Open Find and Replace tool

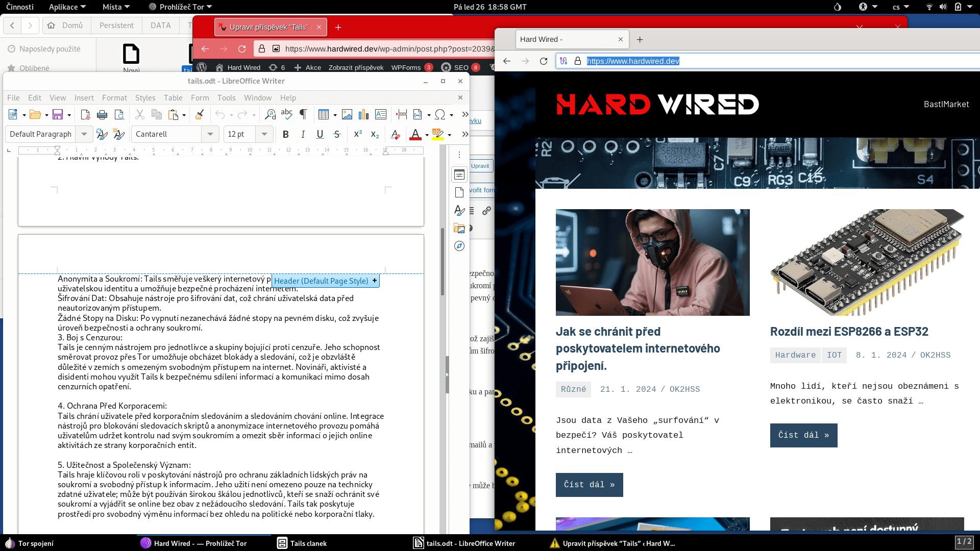click(x=270, y=115)
